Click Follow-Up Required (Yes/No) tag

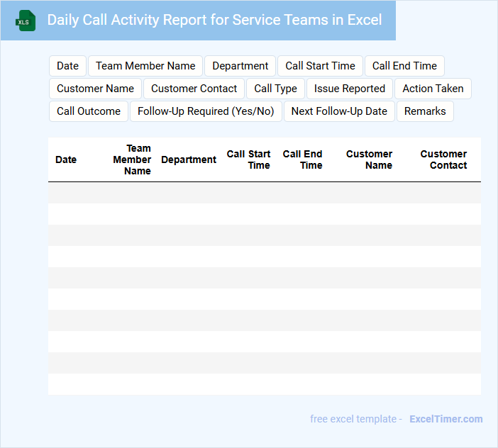pyautogui.click(x=206, y=111)
